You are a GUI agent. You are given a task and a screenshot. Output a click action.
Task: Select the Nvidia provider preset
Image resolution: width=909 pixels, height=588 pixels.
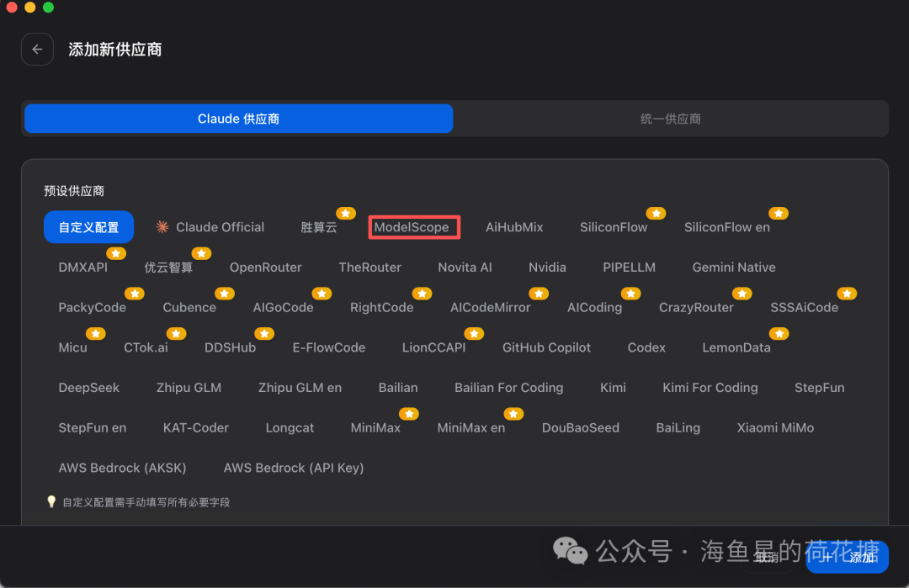pos(547,267)
